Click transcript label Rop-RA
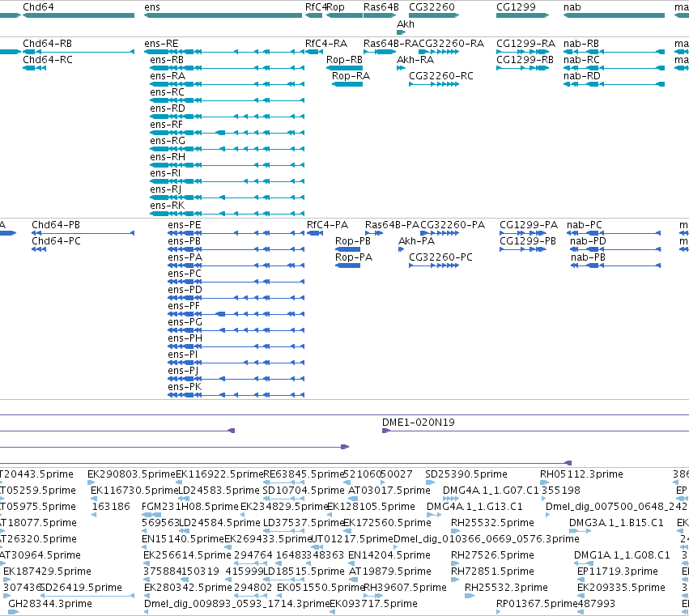Screen dimensions: 689x616 (351, 76)
